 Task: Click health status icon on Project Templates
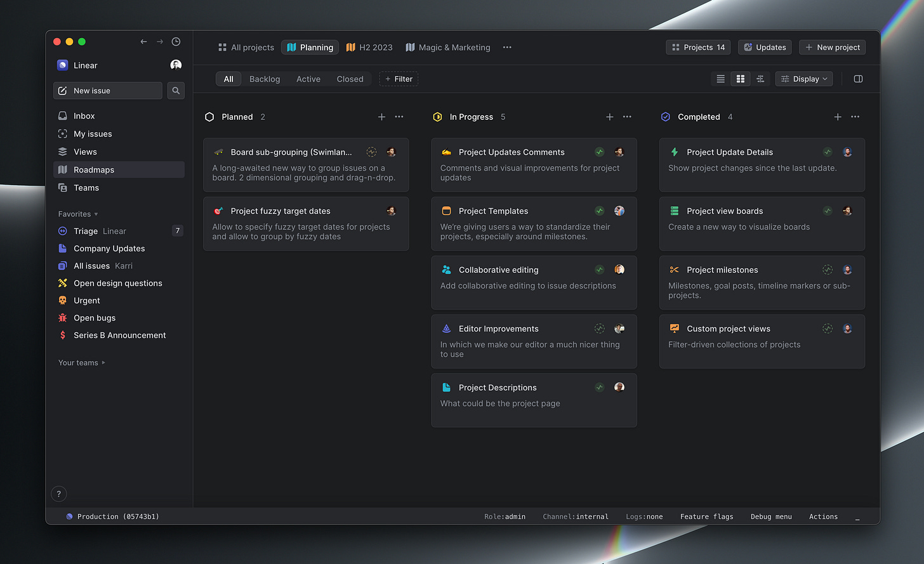599,211
